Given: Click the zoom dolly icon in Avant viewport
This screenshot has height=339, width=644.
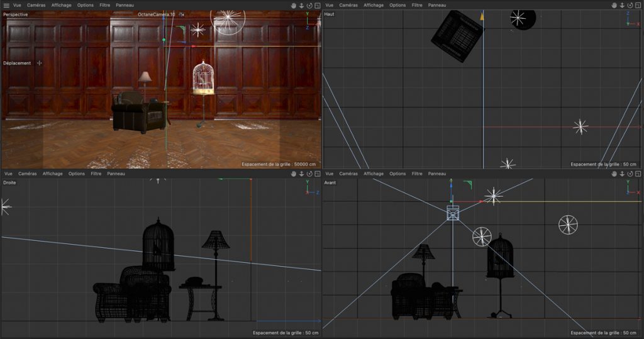Looking at the screenshot, I should [x=622, y=174].
